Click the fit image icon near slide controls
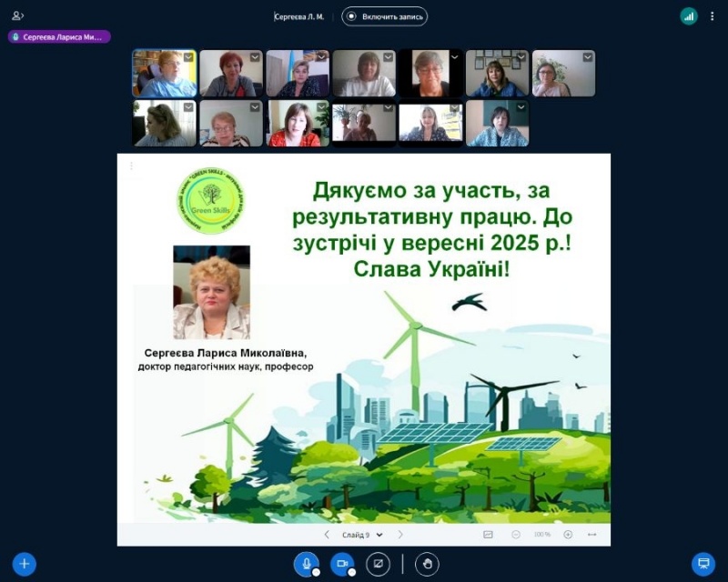 [488, 535]
